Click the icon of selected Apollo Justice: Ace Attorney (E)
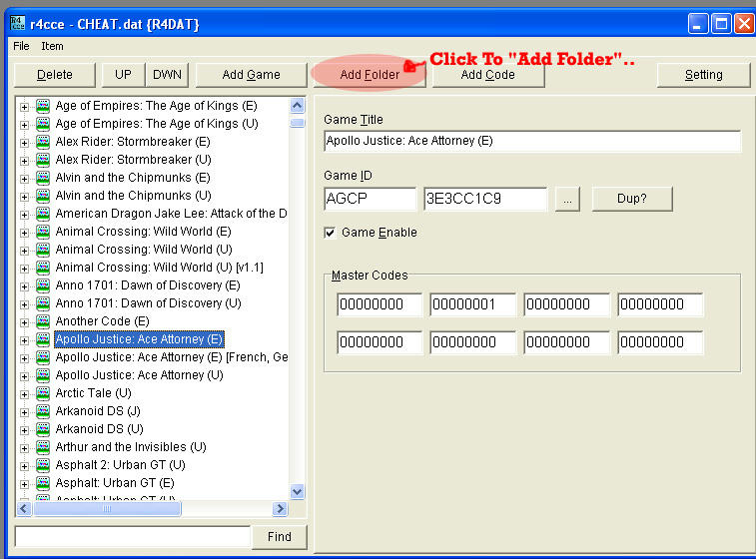This screenshot has width=756, height=559. pos(43,339)
